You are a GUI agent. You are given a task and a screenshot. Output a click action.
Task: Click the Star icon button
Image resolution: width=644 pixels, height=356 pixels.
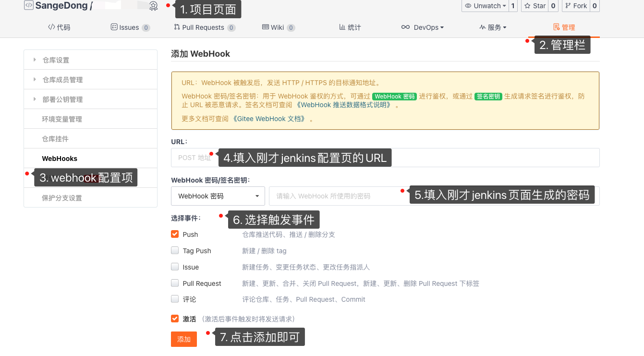(x=528, y=6)
